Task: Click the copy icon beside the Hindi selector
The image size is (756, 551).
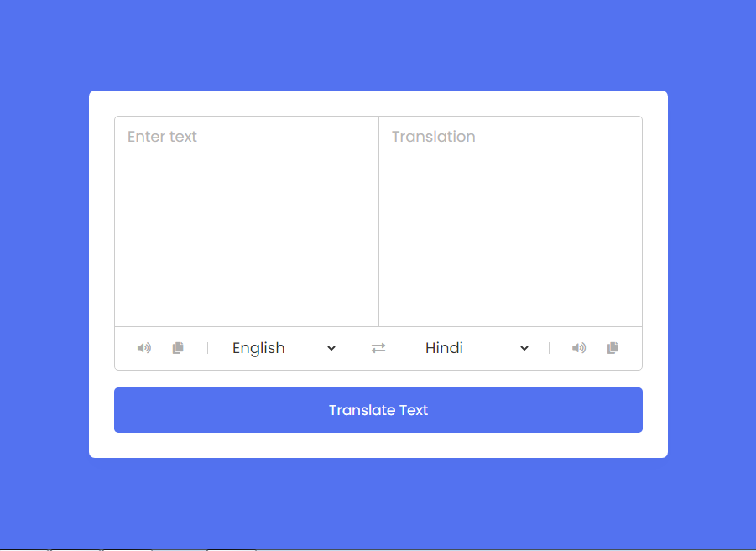Action: click(613, 348)
